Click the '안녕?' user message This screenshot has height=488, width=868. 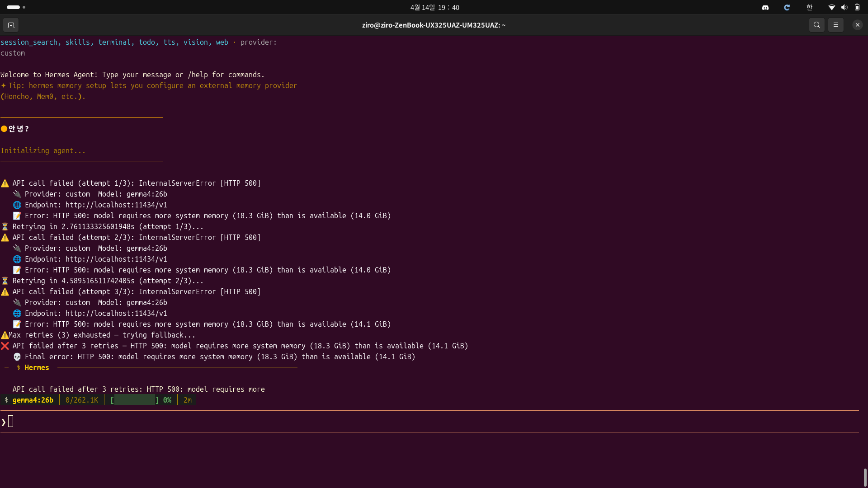19,129
